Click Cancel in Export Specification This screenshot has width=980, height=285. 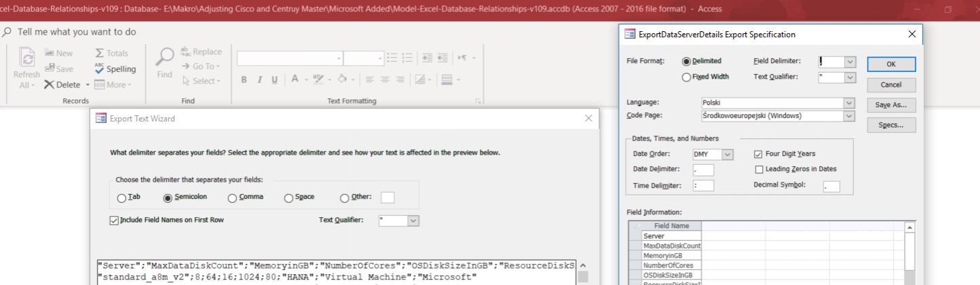point(891,85)
